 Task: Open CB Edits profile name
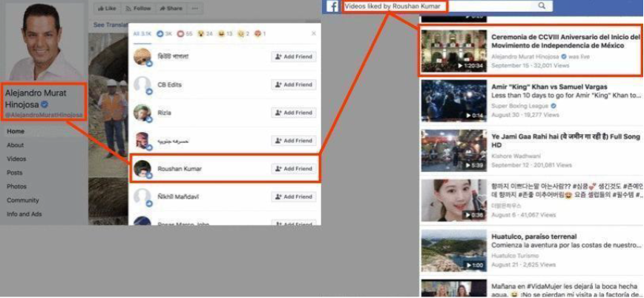pyautogui.click(x=169, y=85)
